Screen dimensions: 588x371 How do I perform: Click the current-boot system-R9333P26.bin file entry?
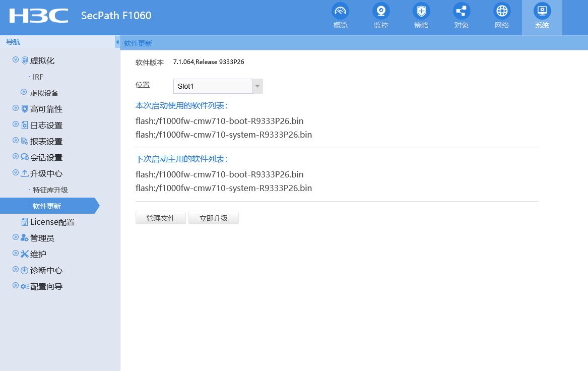pyautogui.click(x=224, y=135)
